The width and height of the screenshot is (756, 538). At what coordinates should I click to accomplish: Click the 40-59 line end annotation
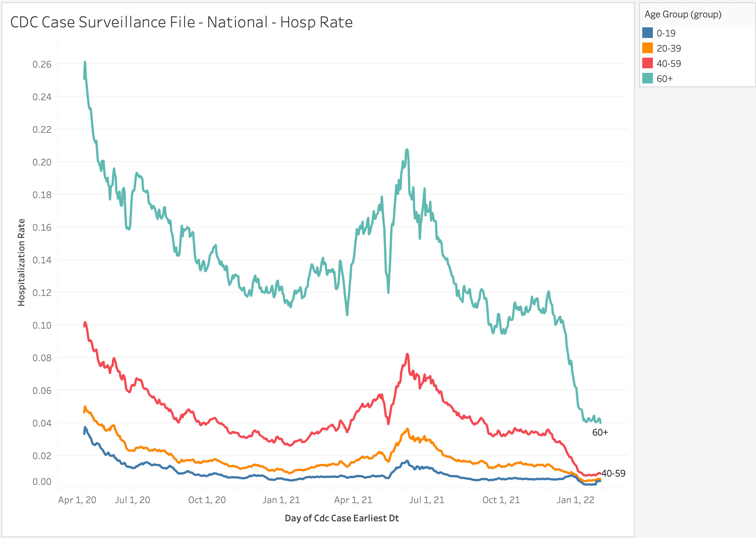click(x=613, y=474)
